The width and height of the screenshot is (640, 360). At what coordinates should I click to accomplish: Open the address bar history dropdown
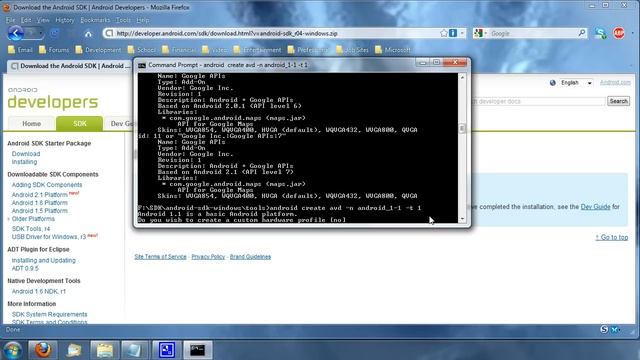click(462, 33)
